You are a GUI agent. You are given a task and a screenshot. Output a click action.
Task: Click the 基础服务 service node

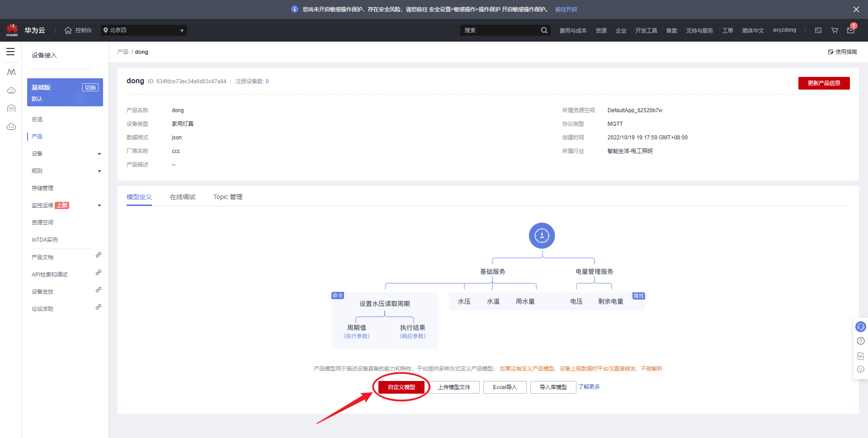coord(493,271)
